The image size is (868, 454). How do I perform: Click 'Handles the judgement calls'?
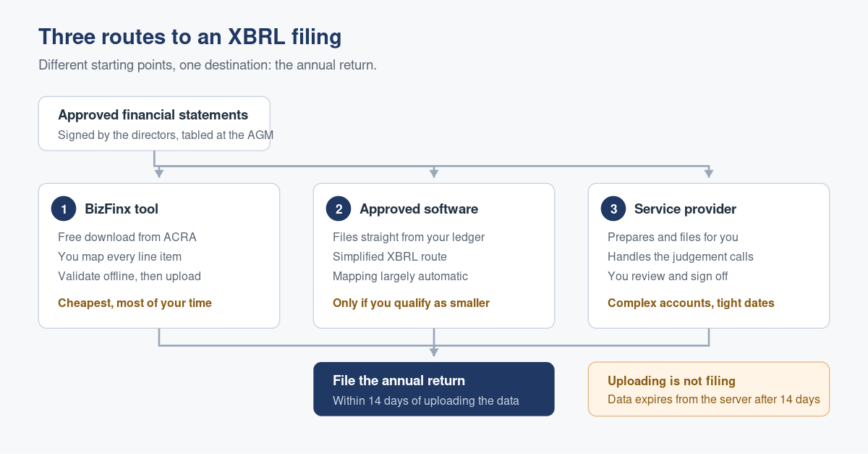(681, 256)
